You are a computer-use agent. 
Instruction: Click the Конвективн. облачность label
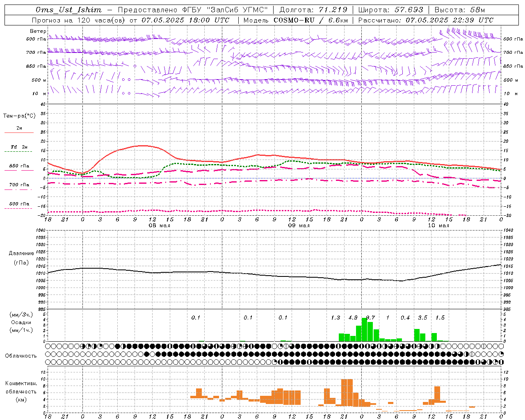[21, 388]
